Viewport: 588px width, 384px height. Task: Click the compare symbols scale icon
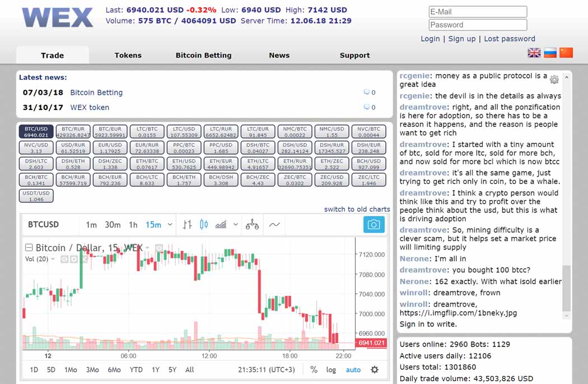(252, 225)
